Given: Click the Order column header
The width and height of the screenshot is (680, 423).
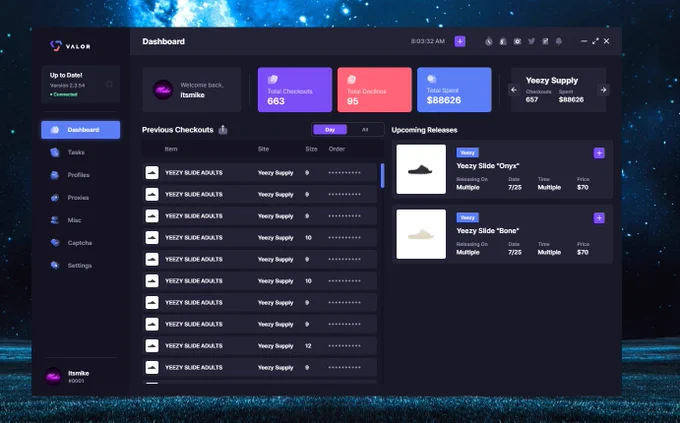Looking at the screenshot, I should (337, 149).
